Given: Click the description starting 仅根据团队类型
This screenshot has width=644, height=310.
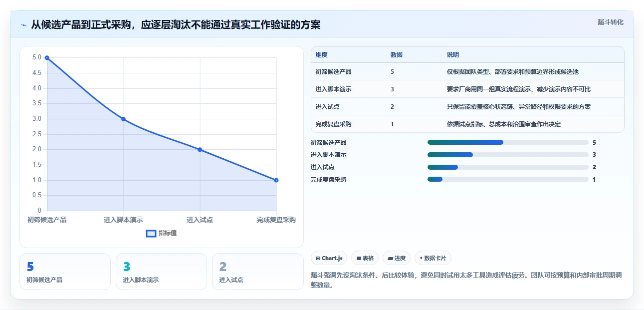Looking at the screenshot, I should click(513, 72).
